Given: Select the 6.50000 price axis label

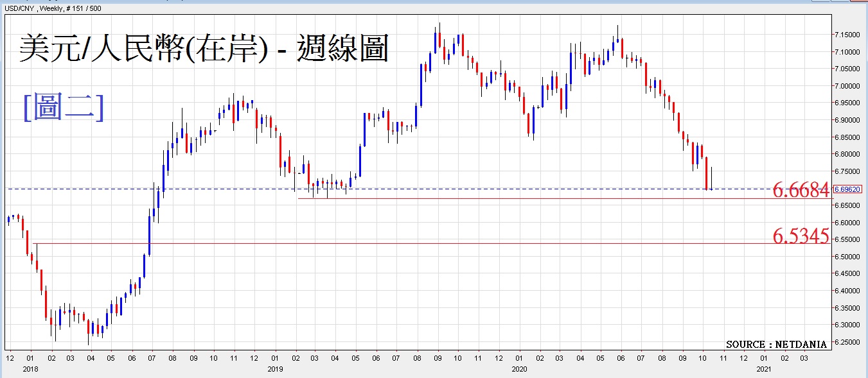Looking at the screenshot, I should [848, 257].
